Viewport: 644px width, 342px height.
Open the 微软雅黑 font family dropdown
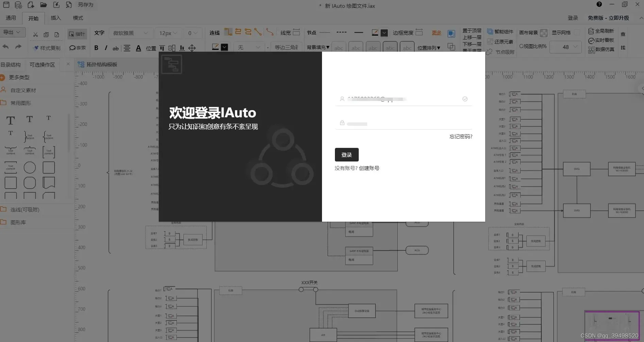click(x=131, y=33)
